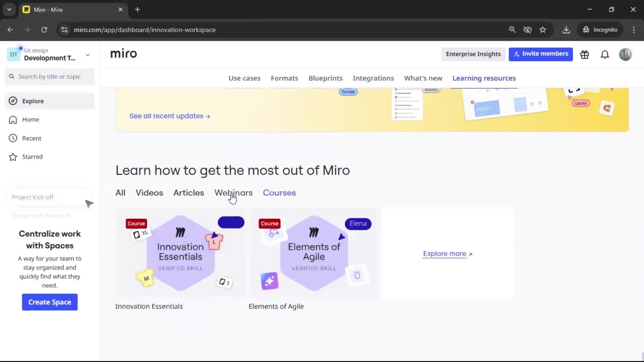Filter resources by Webinars

click(x=233, y=193)
